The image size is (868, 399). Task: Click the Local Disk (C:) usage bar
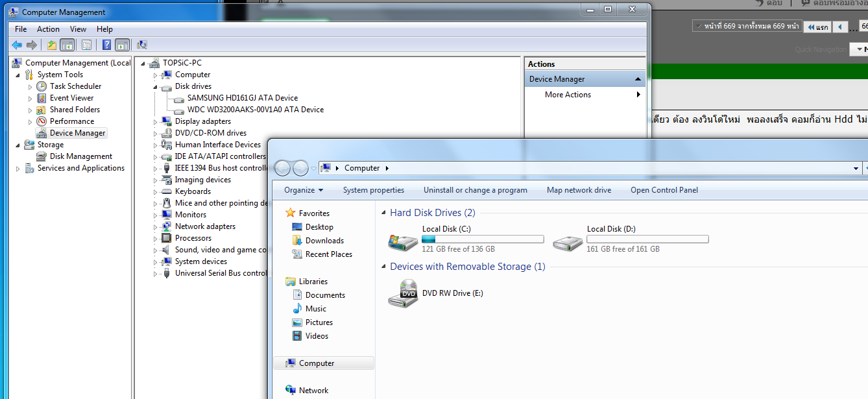point(482,239)
